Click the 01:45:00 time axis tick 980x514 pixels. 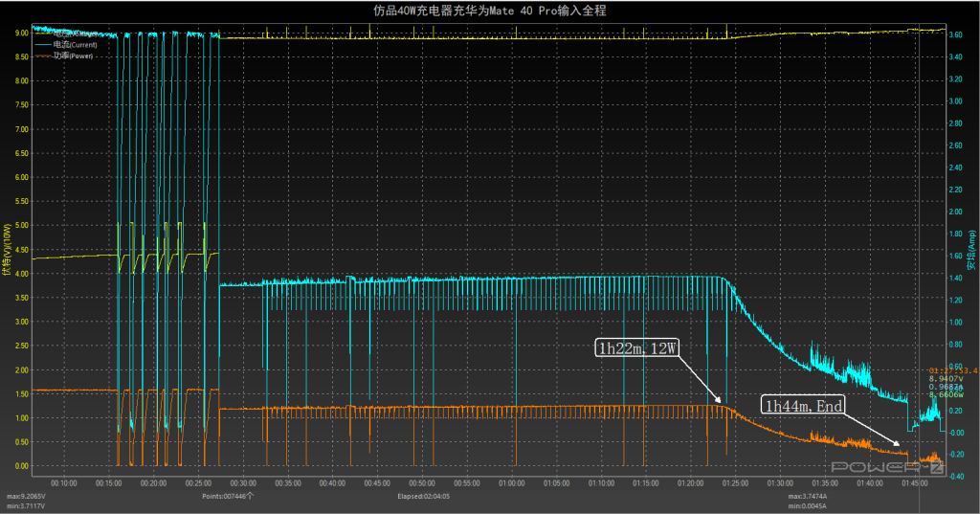pyautogui.click(x=914, y=483)
